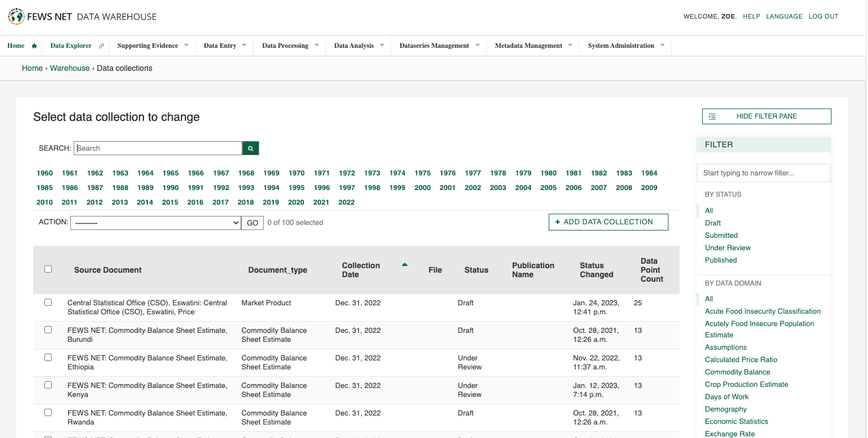Filter status by Draft
Viewport: 868px width, 438px height.
713,223
